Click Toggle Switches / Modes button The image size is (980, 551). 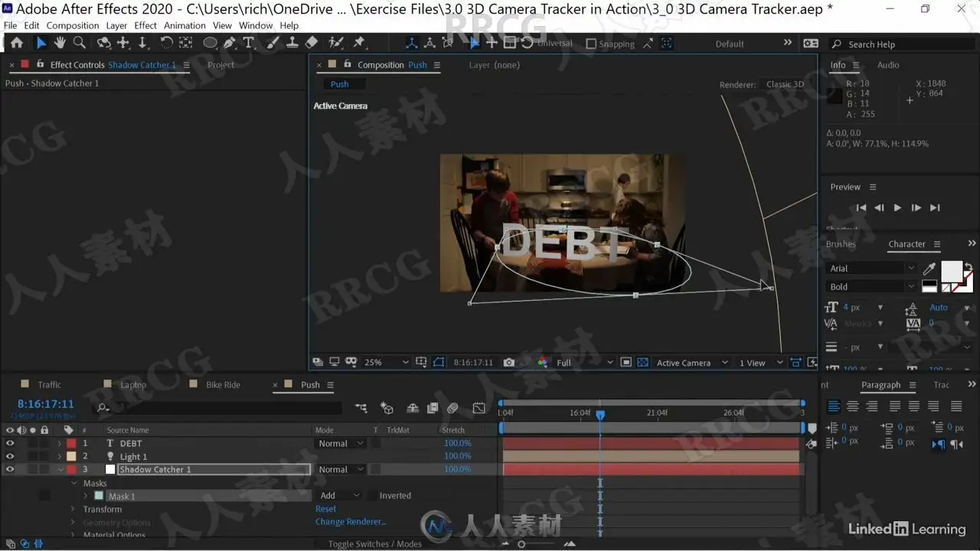tap(375, 544)
